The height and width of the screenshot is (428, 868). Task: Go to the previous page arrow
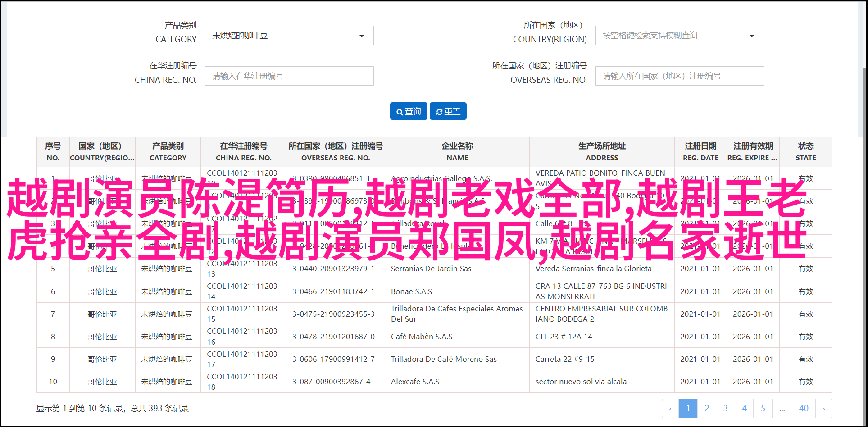(670, 409)
